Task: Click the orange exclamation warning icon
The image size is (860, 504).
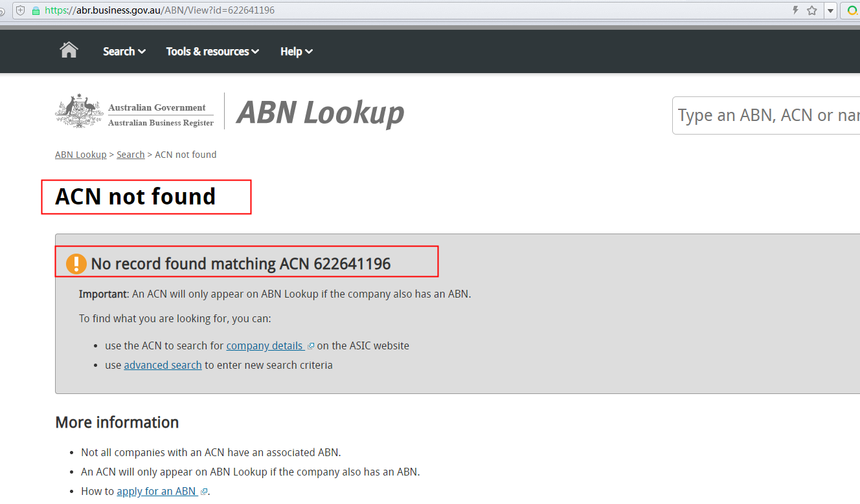Action: point(76,264)
